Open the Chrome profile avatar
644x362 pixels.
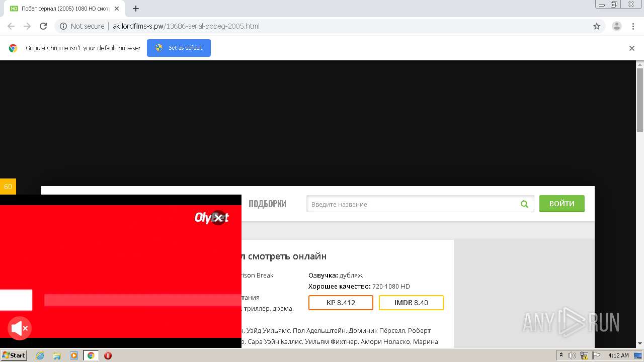[616, 26]
